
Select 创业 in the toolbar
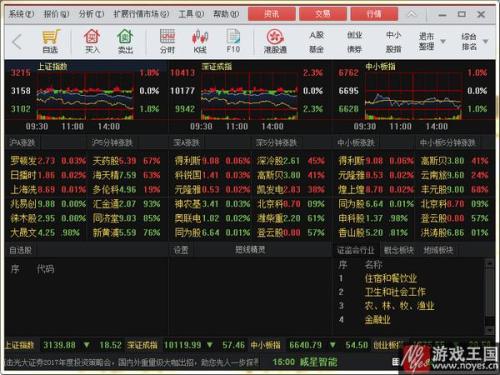(x=354, y=35)
